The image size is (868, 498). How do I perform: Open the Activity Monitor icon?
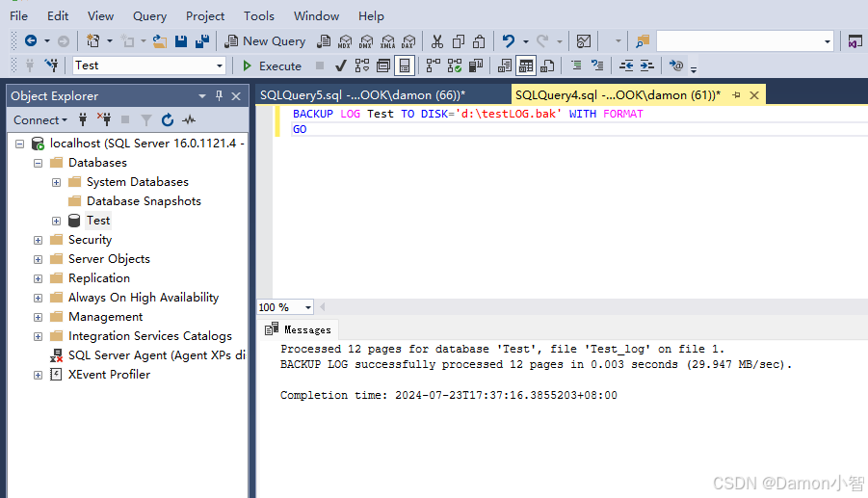point(584,41)
